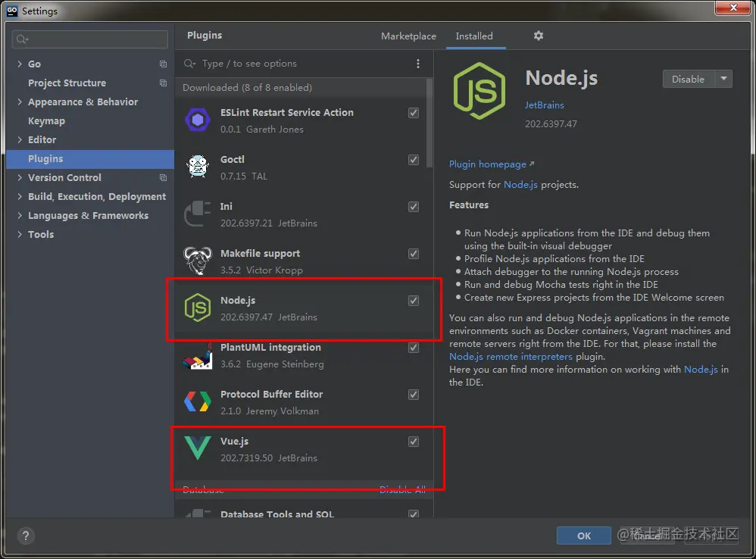Click Disable All for Database section
Screen dimensions: 756x559
pyautogui.click(x=402, y=489)
